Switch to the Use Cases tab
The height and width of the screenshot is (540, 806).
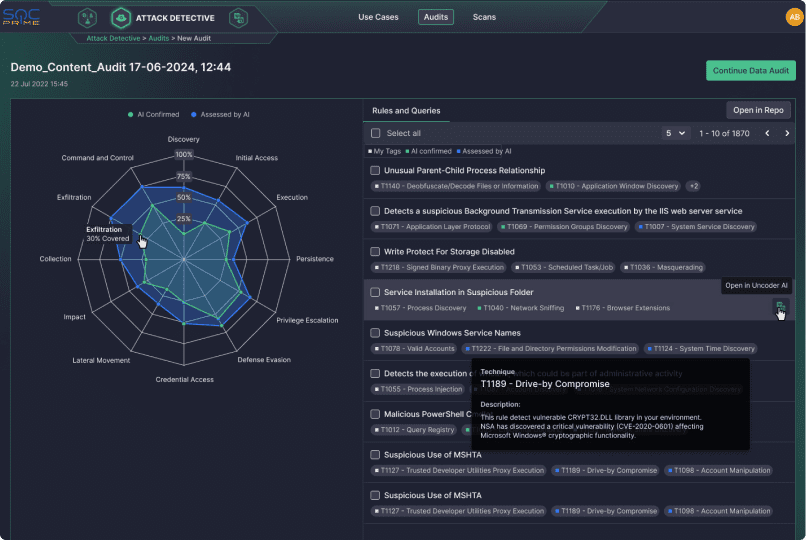(x=379, y=17)
